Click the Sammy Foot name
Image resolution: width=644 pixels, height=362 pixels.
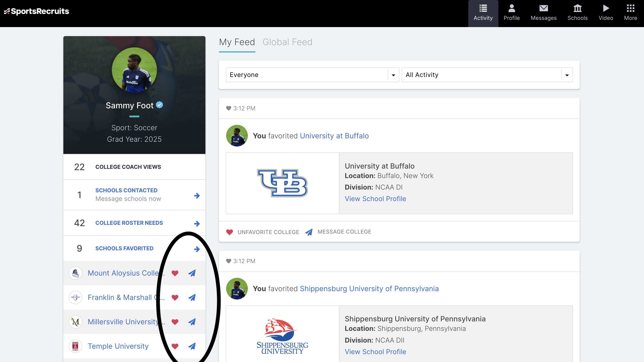tap(129, 105)
